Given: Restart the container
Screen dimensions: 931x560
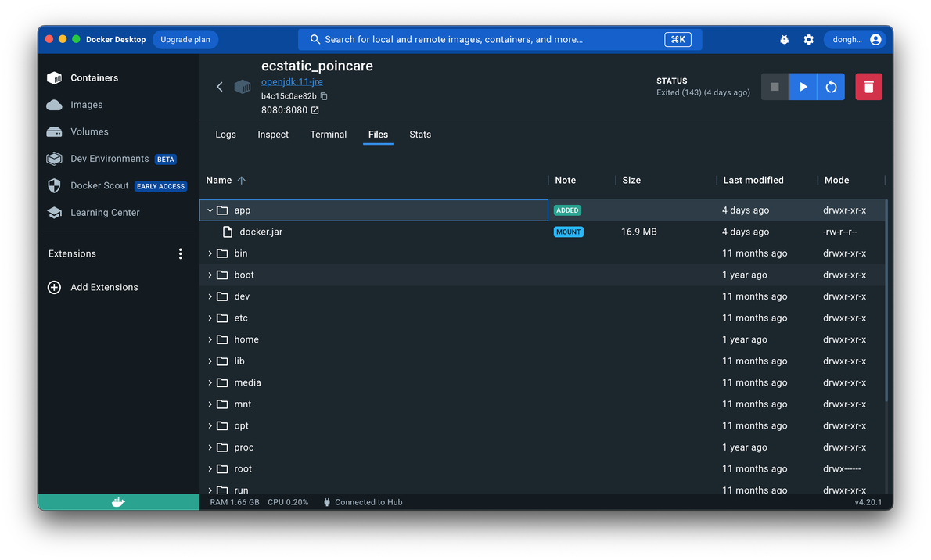Looking at the screenshot, I should point(831,87).
